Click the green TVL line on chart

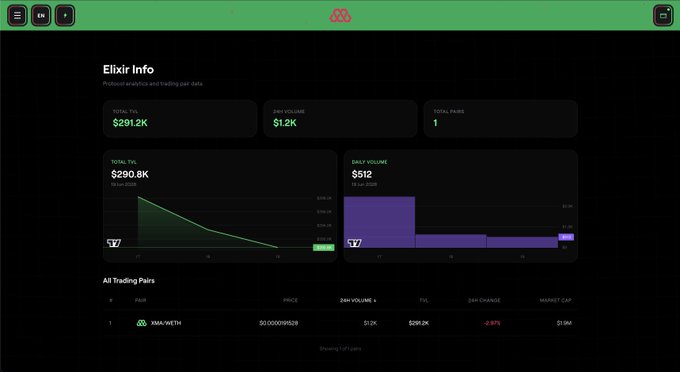point(207,229)
